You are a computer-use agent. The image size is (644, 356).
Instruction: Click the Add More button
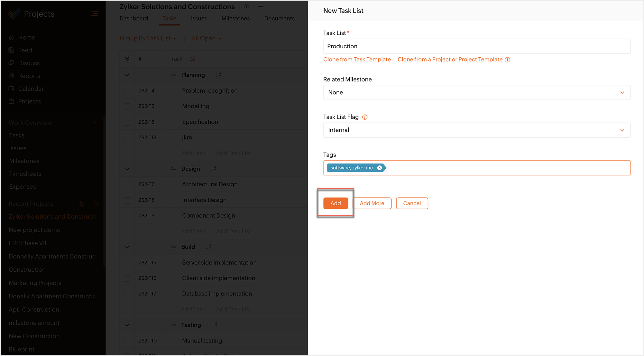372,203
